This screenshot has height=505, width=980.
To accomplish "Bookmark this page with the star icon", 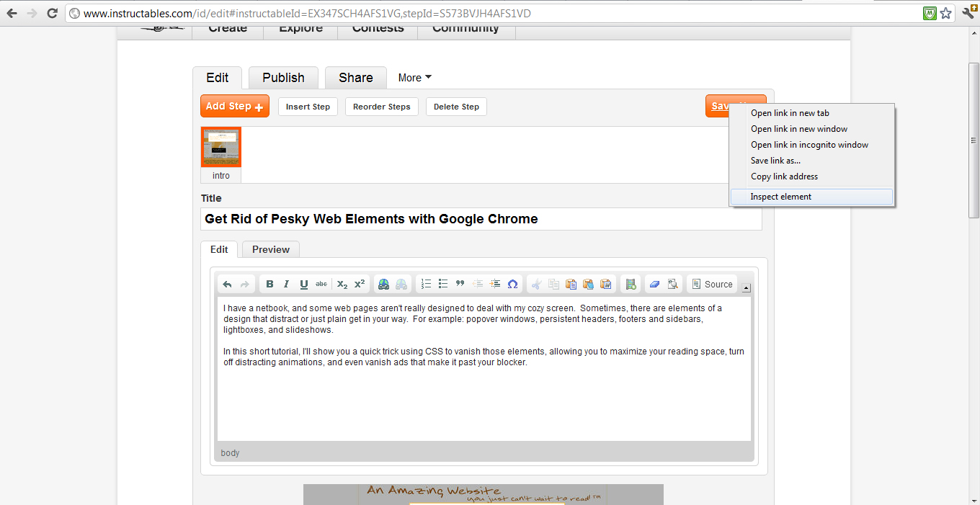I will click(x=945, y=13).
